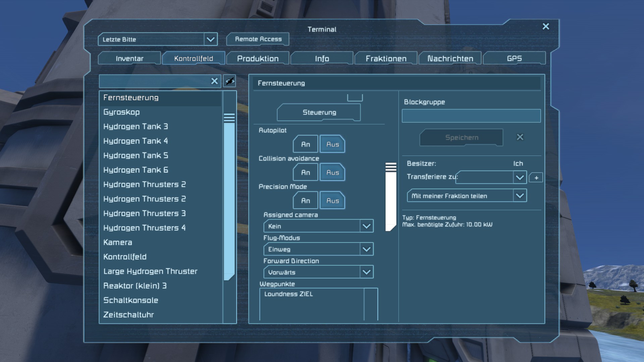This screenshot has width=644, height=362.
Task: Open the Forward Direction dropdown
Action: pos(366,272)
